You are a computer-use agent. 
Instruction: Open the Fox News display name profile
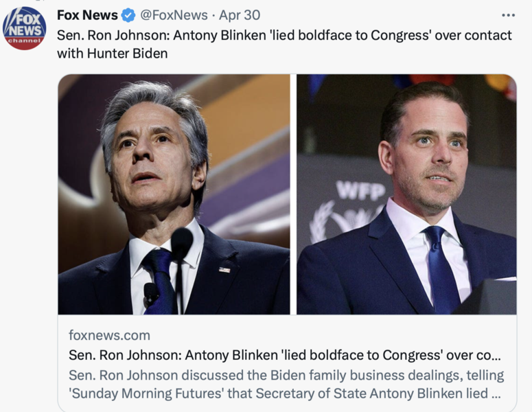click(87, 15)
